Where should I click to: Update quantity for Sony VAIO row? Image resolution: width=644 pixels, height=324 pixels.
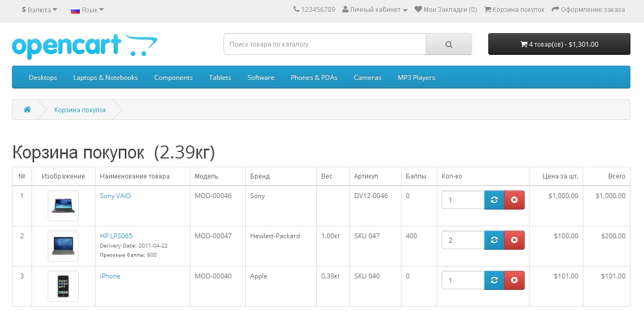[x=494, y=200]
